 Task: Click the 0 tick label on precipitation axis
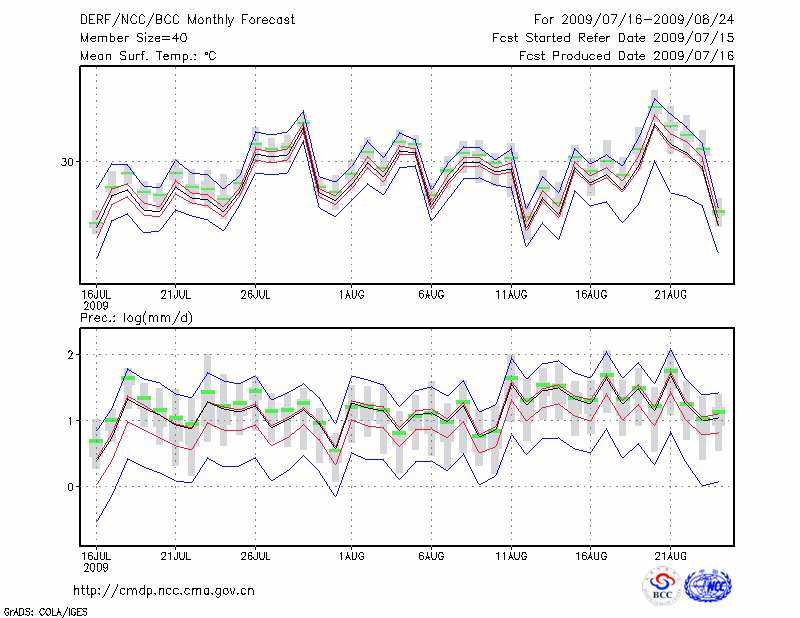coord(71,487)
